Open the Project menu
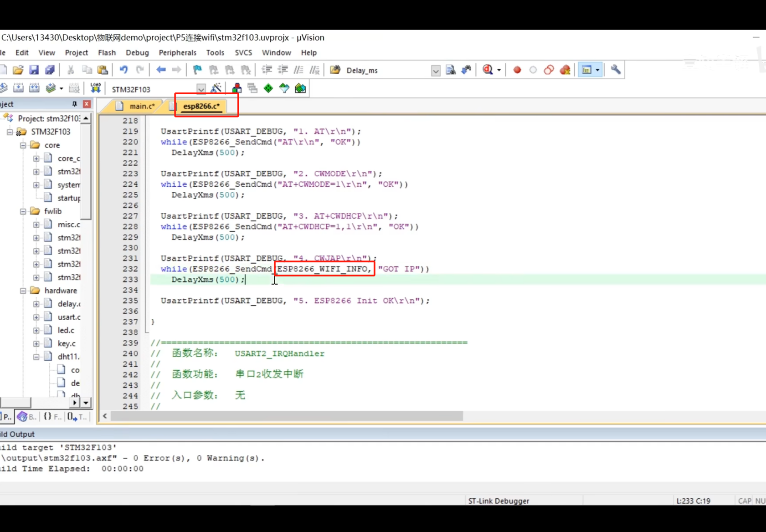 point(76,53)
